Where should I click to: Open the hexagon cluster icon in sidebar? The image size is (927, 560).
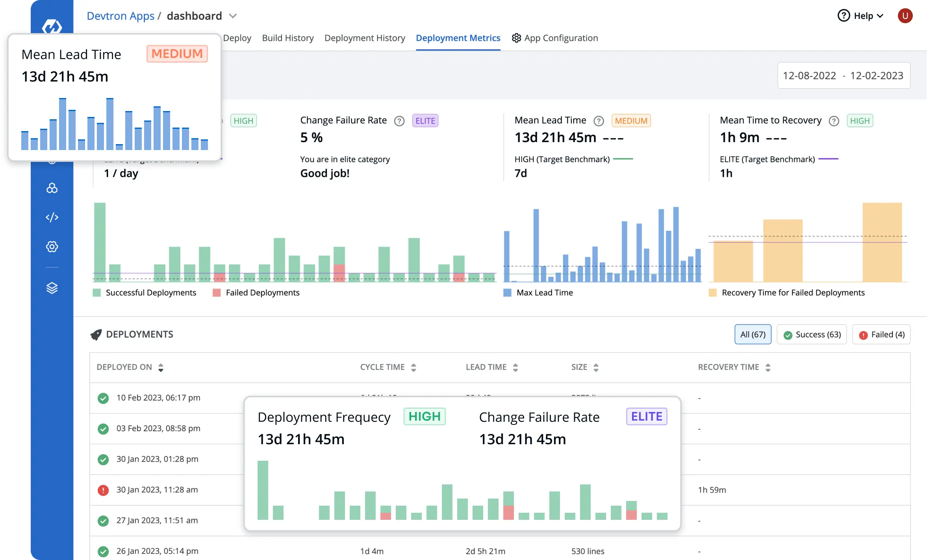pyautogui.click(x=52, y=188)
